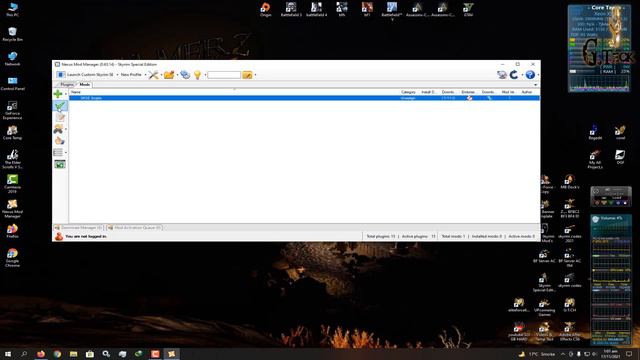This screenshot has height=360, width=640.
Task: Open Recycle Bin desktop icon
Action: point(12,34)
